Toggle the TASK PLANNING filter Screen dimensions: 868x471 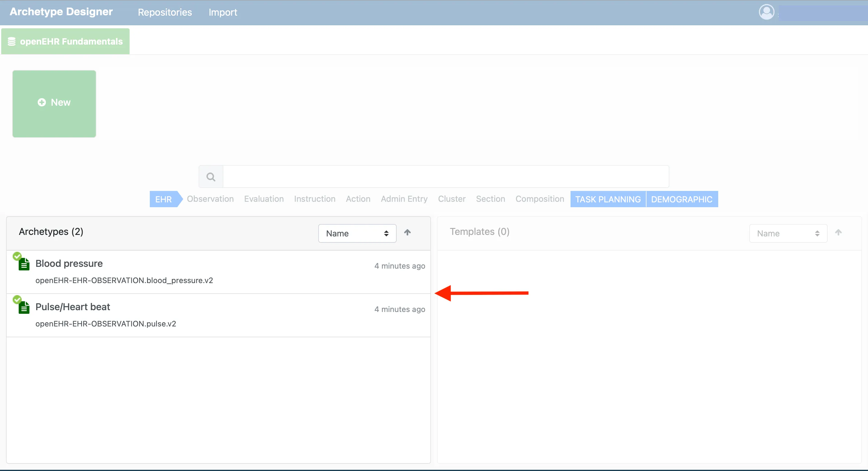[x=608, y=199]
